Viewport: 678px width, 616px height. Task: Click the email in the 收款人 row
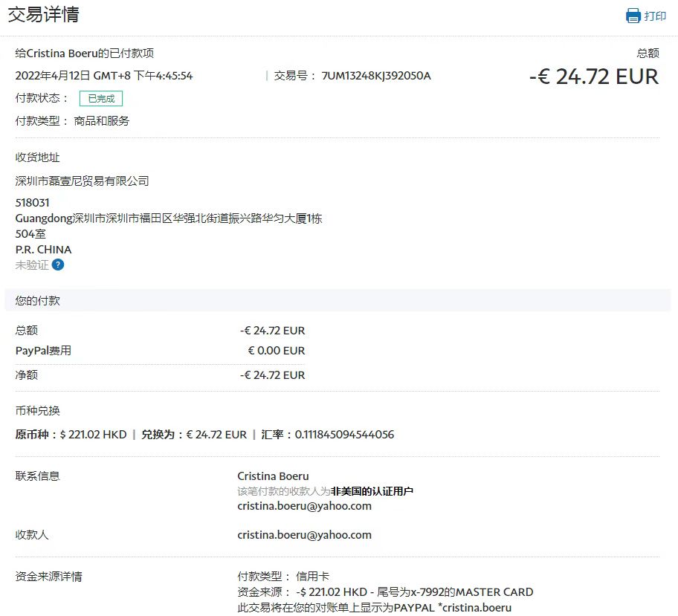coord(304,534)
